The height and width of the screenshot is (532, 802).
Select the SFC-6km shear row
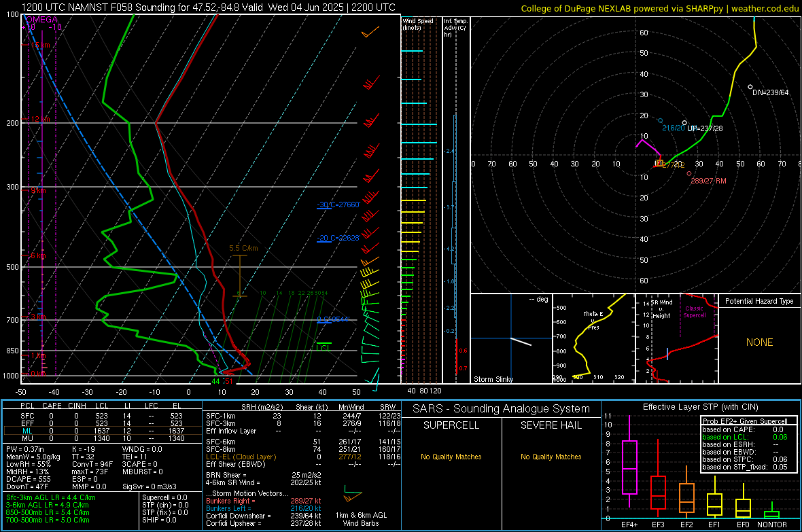303,442
